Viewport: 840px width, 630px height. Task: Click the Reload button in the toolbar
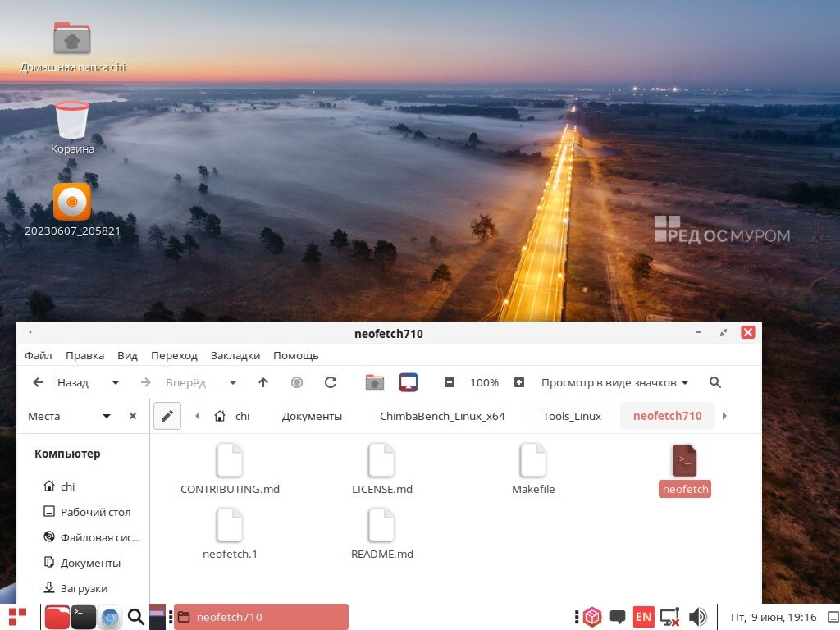(x=331, y=382)
